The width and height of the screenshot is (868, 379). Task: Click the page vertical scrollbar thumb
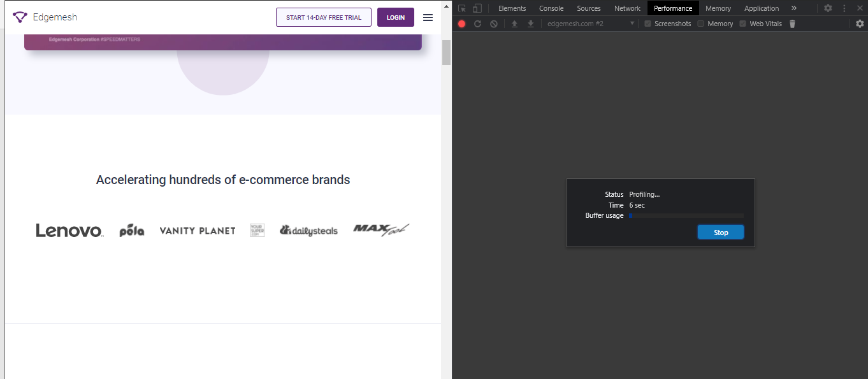(446, 52)
